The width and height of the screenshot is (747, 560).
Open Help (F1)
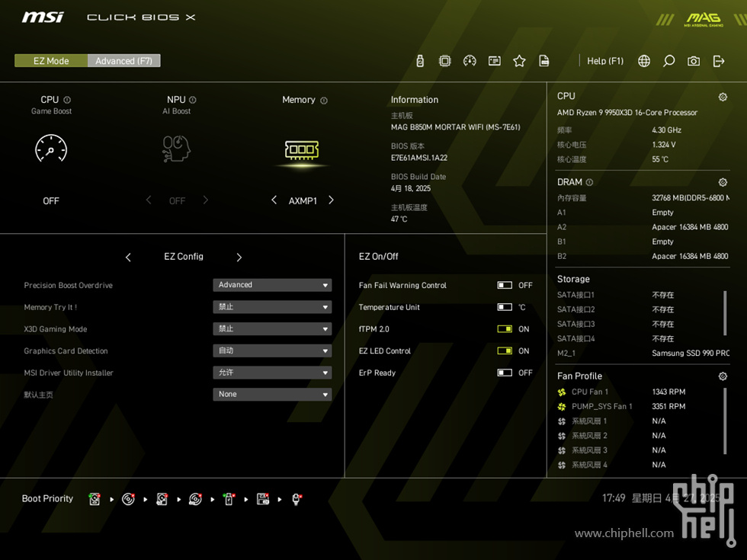point(605,61)
